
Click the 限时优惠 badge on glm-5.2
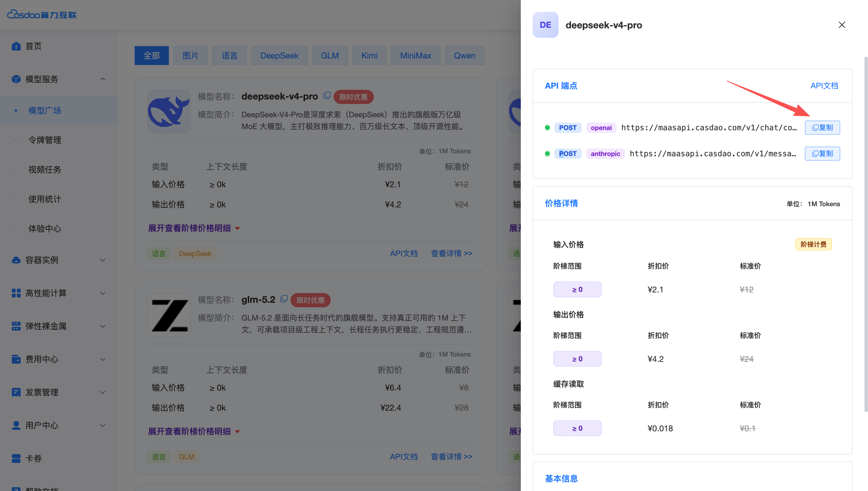click(x=310, y=300)
